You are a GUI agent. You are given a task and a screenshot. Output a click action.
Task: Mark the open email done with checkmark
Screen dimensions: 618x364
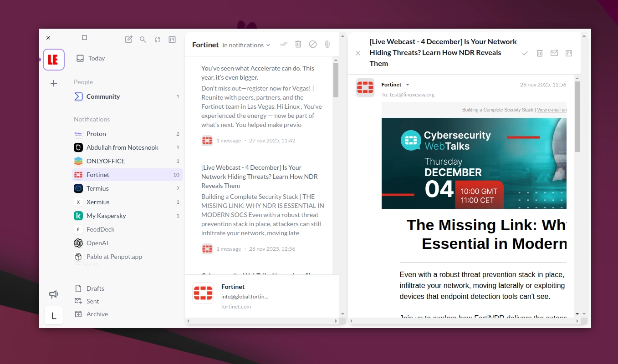tap(525, 53)
